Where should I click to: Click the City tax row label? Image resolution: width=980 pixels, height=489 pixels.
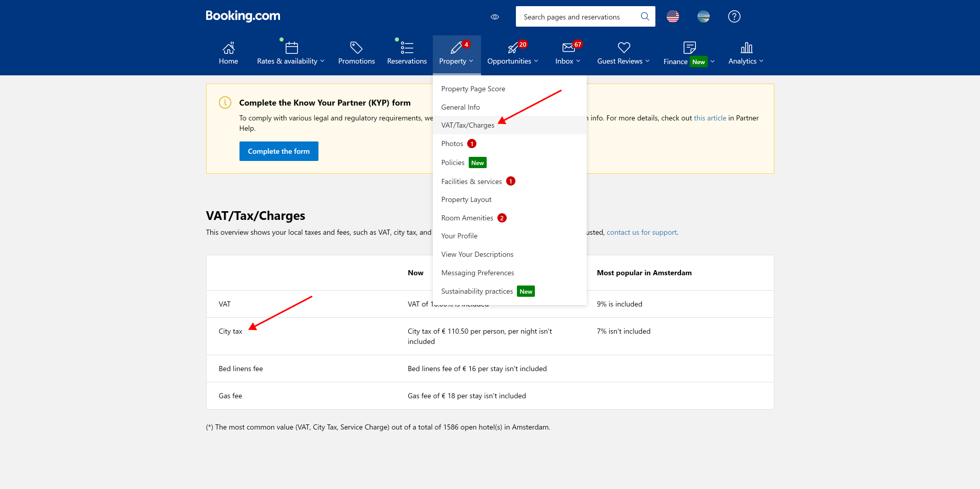pyautogui.click(x=230, y=331)
